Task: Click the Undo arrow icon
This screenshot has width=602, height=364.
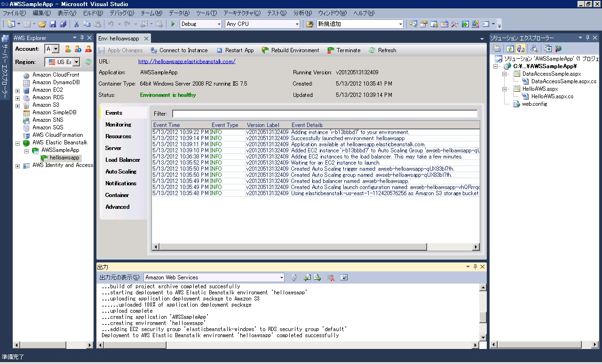Action: pos(111,24)
